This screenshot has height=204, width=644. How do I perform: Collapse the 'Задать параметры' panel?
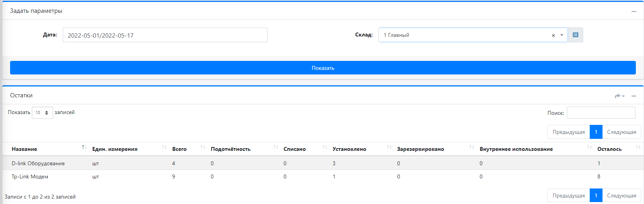[634, 11]
